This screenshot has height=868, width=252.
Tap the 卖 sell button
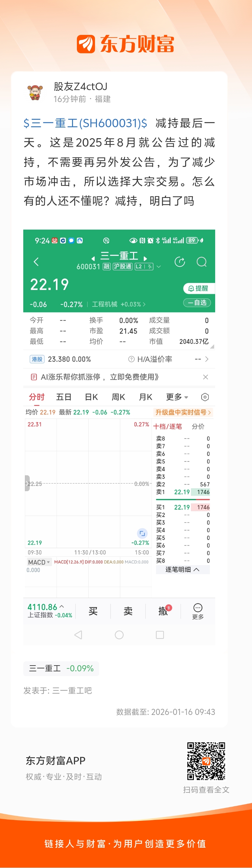(x=128, y=611)
